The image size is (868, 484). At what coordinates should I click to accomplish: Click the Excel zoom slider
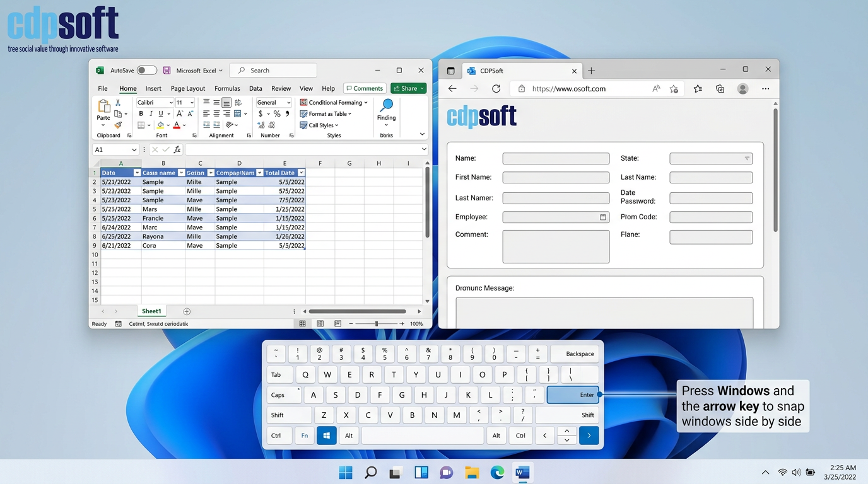pyautogui.click(x=377, y=324)
